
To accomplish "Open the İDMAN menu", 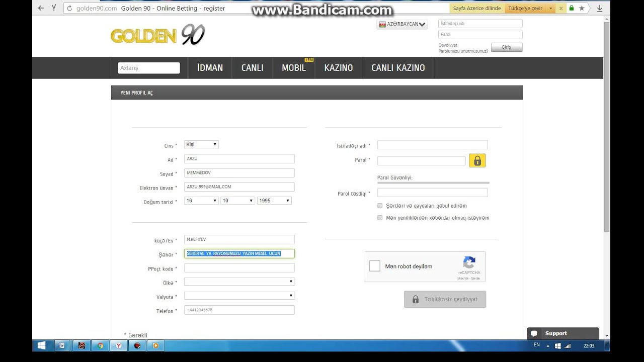I will click(210, 68).
